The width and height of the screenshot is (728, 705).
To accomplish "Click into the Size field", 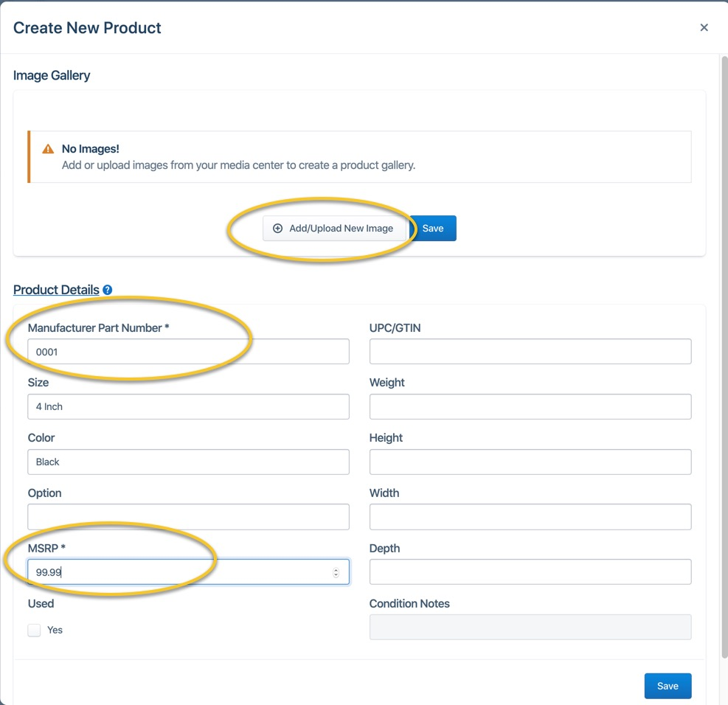I will (x=188, y=406).
